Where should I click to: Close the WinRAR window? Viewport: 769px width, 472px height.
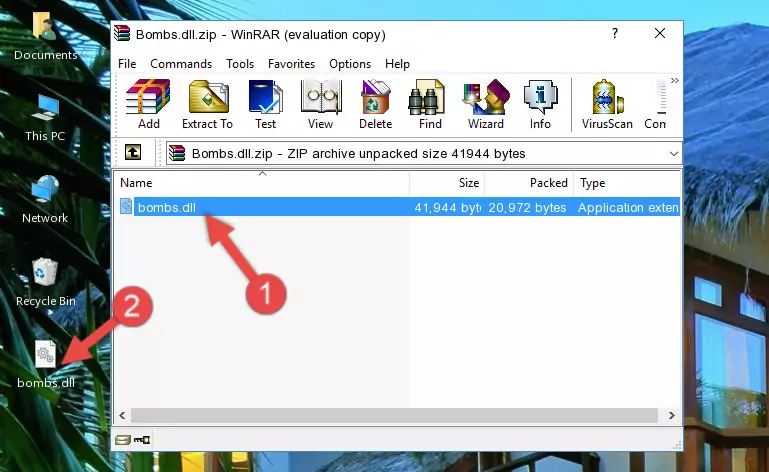pos(660,33)
